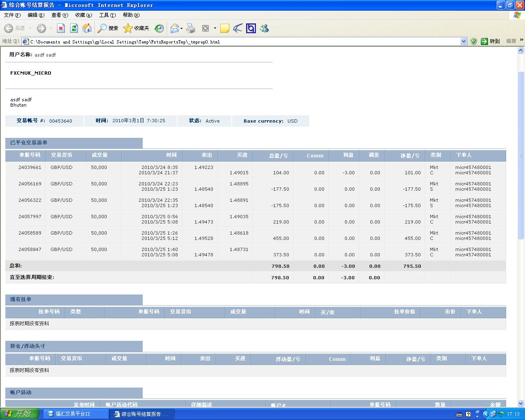Image resolution: width=525 pixels, height=420 pixels.
Task: Click the 转到 (Go) button
Action: tap(491, 41)
